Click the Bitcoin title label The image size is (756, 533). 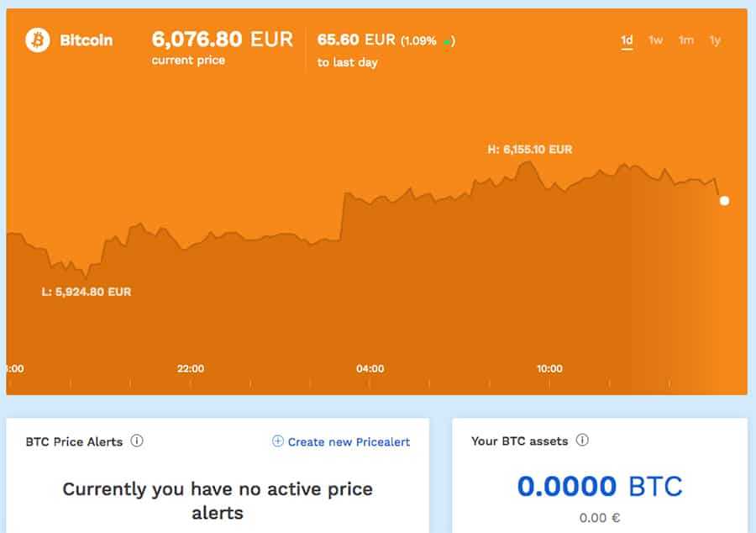click(x=87, y=40)
